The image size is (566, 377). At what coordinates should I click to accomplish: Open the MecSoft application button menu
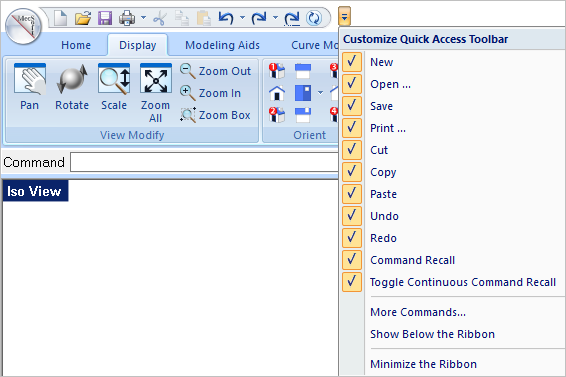point(24,26)
